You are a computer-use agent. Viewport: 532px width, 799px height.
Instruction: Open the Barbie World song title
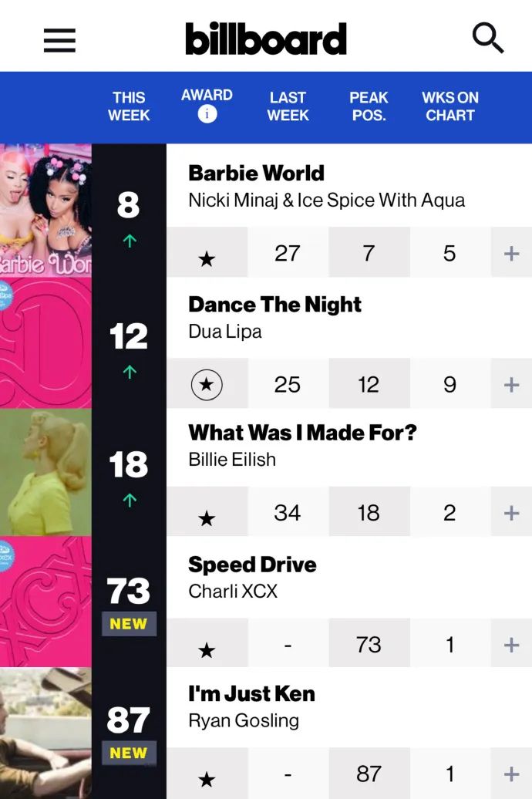[256, 173]
